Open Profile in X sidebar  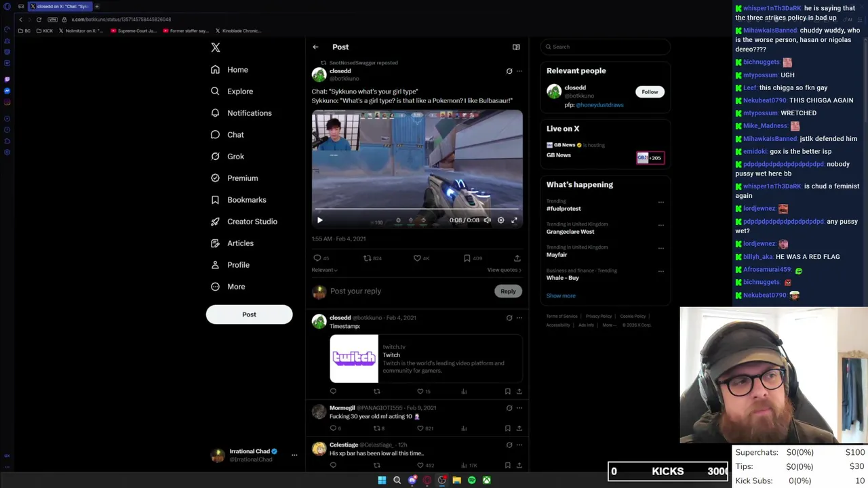click(x=230, y=265)
